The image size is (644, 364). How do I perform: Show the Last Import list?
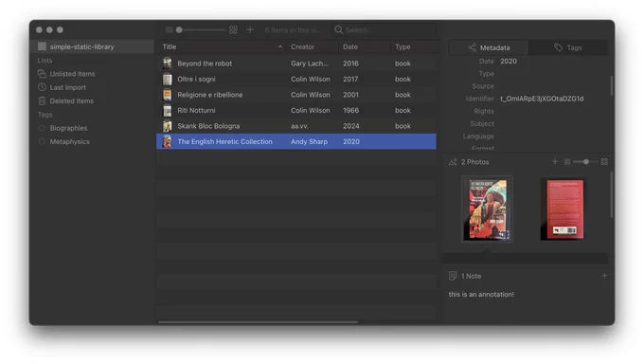click(x=68, y=87)
